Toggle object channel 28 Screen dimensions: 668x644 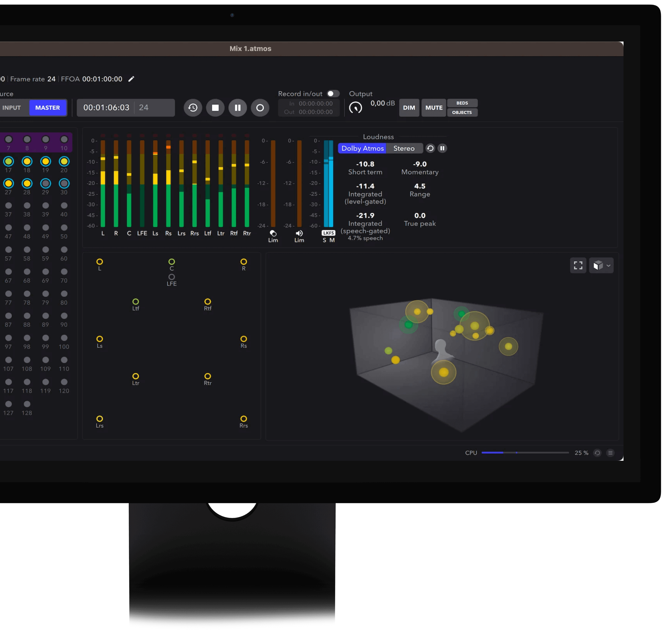27,184
